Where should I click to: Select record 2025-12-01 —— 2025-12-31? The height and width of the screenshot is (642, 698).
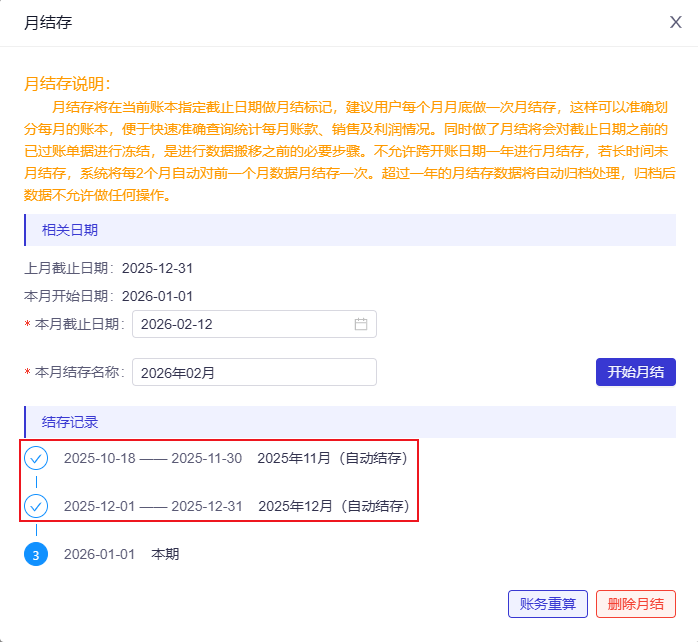click(153, 506)
